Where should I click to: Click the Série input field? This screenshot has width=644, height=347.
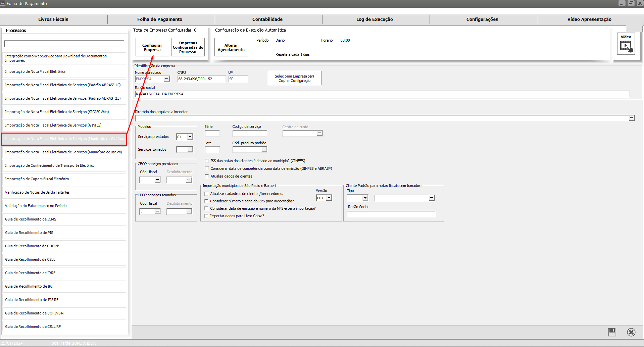(212, 133)
